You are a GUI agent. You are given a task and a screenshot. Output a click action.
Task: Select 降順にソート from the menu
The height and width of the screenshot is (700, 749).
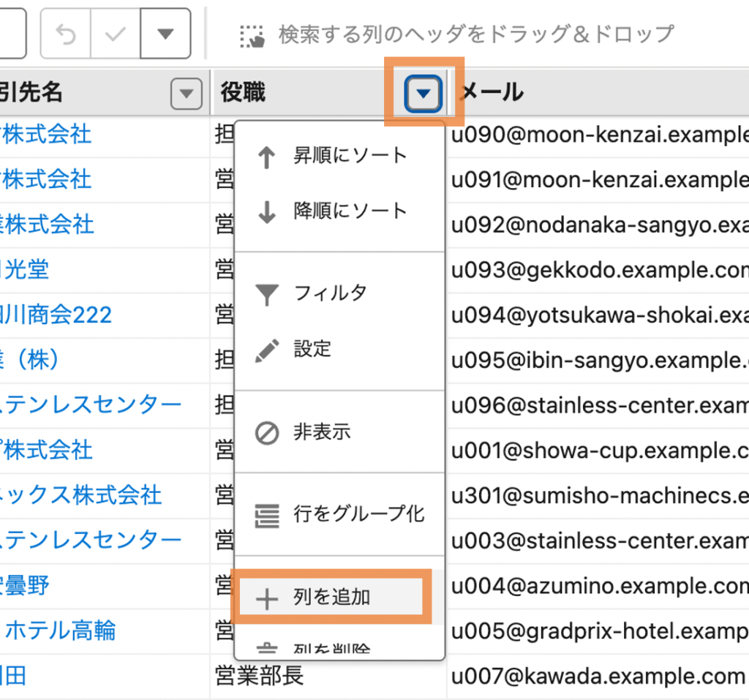[x=350, y=211]
